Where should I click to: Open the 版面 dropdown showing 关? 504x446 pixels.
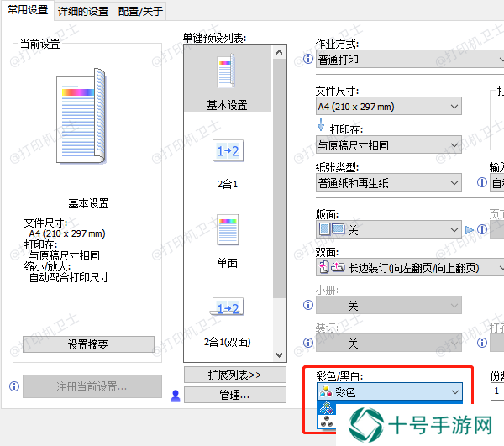point(389,229)
